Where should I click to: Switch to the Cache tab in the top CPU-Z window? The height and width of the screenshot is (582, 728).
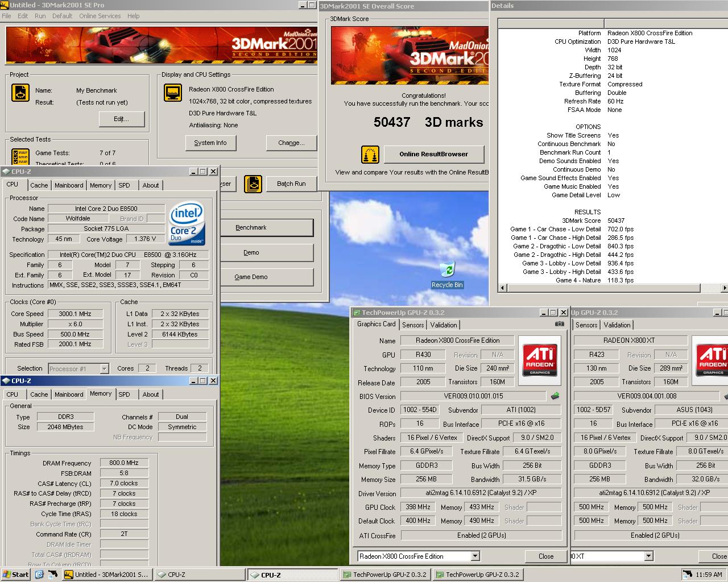tap(39, 185)
